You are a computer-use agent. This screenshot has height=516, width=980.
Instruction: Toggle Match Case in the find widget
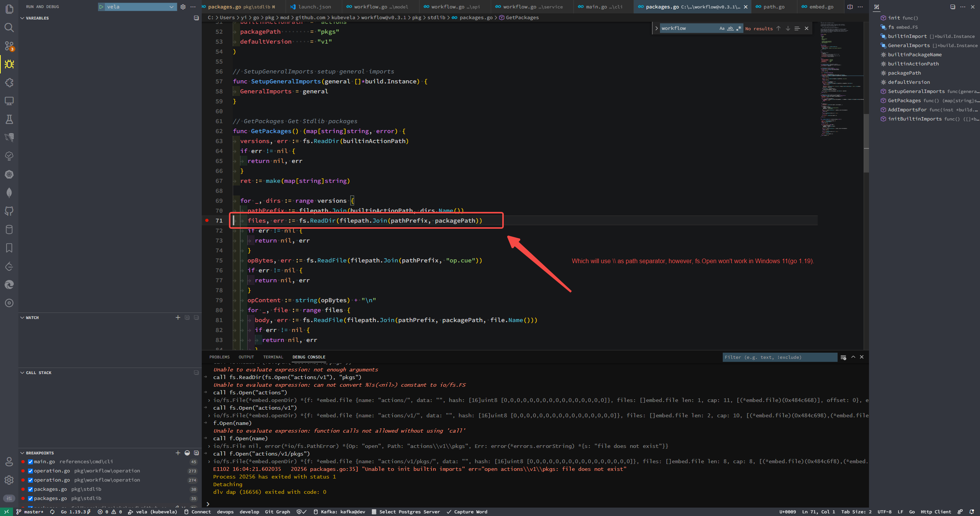(x=722, y=28)
